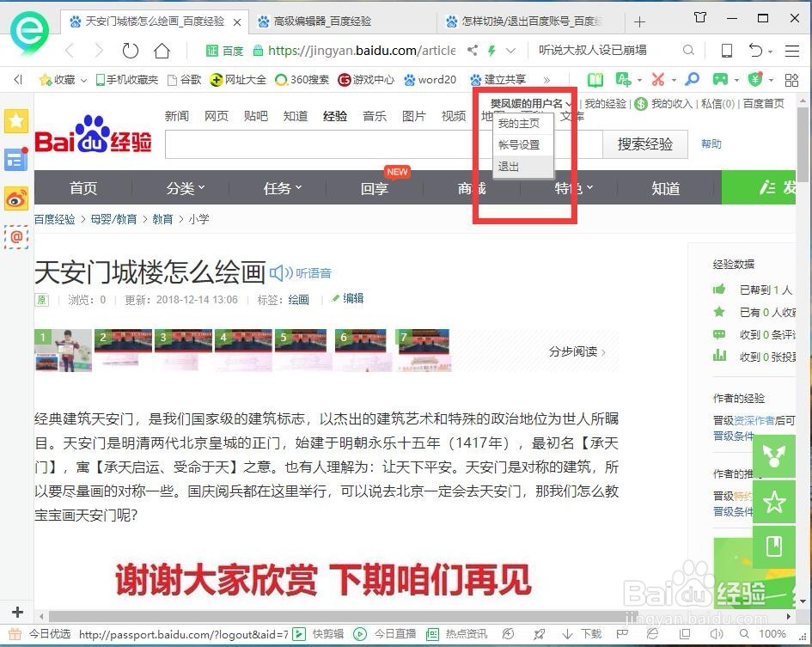Open the 网址大全 bookmark
This screenshot has width=812, height=647.
(238, 80)
